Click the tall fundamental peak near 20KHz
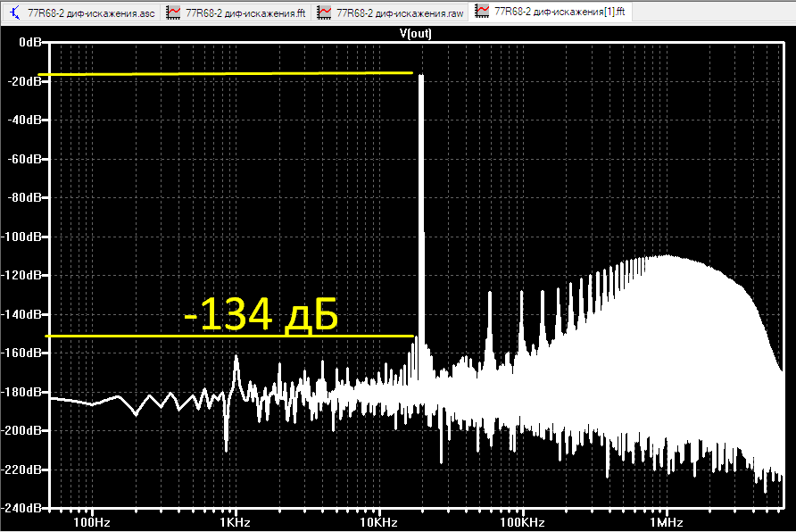 click(x=421, y=203)
